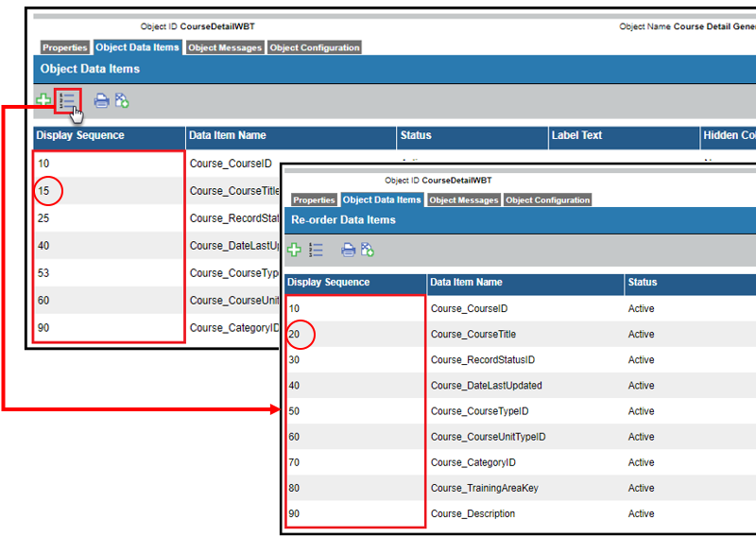This screenshot has width=756, height=537.
Task: Click Course_DateLastUpdated row name
Action: point(487,386)
